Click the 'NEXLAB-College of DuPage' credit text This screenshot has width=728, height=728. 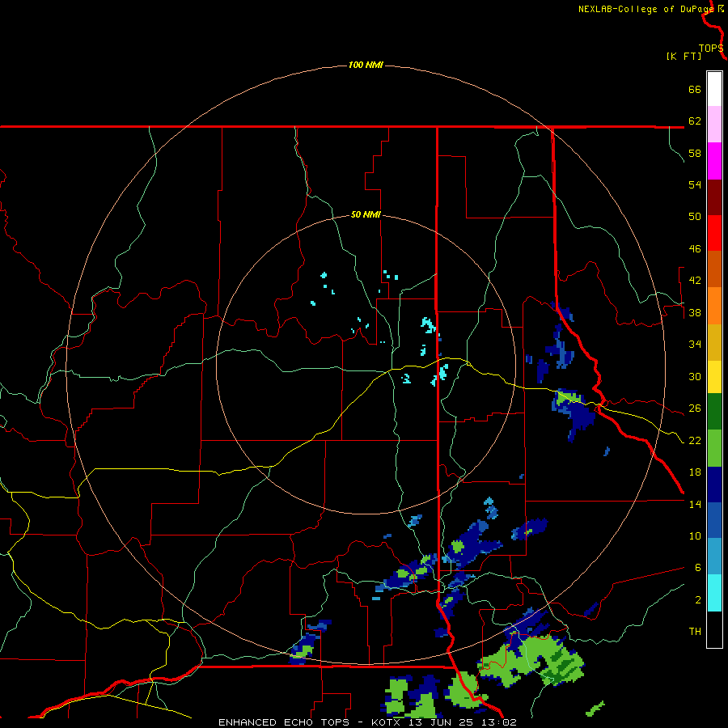coord(645,9)
